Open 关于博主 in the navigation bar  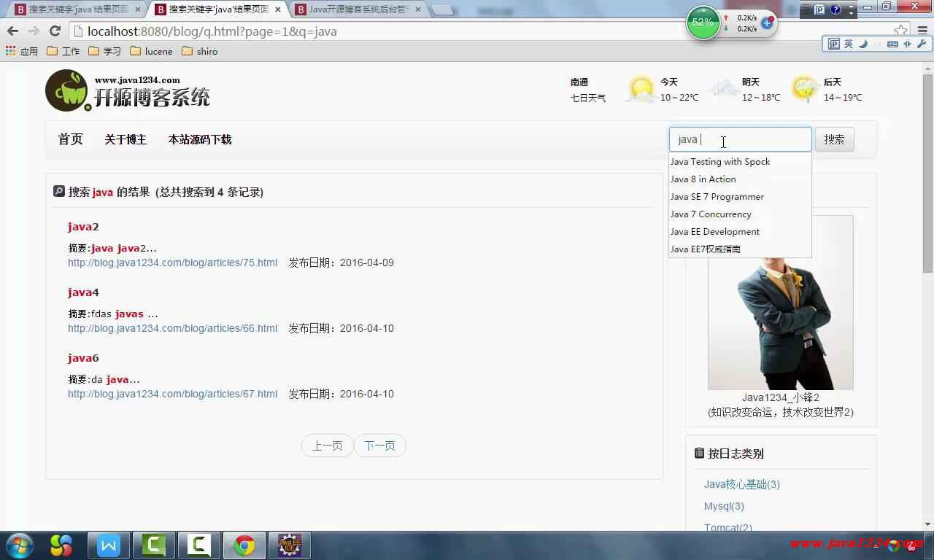[x=126, y=139]
